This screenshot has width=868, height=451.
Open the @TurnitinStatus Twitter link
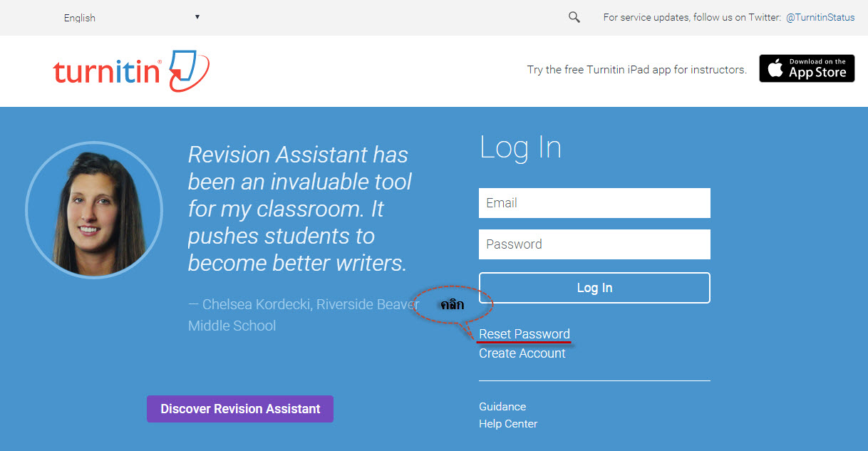[820, 18]
